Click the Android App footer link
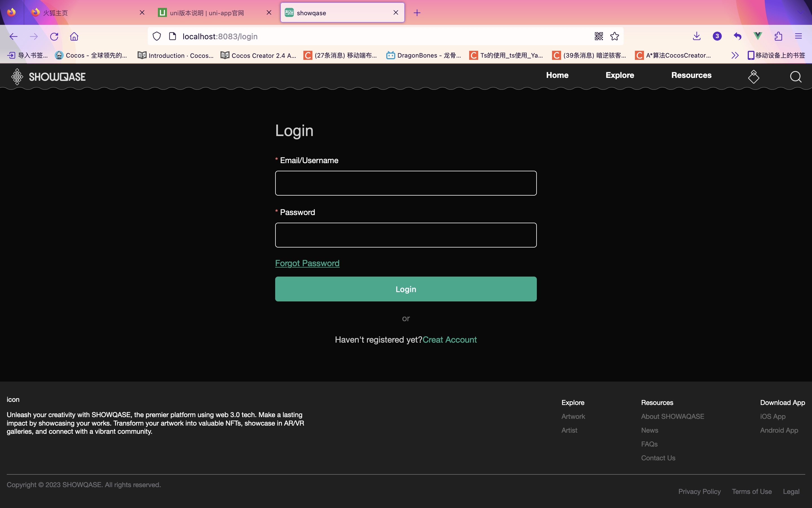The width and height of the screenshot is (812, 508). [x=779, y=430]
